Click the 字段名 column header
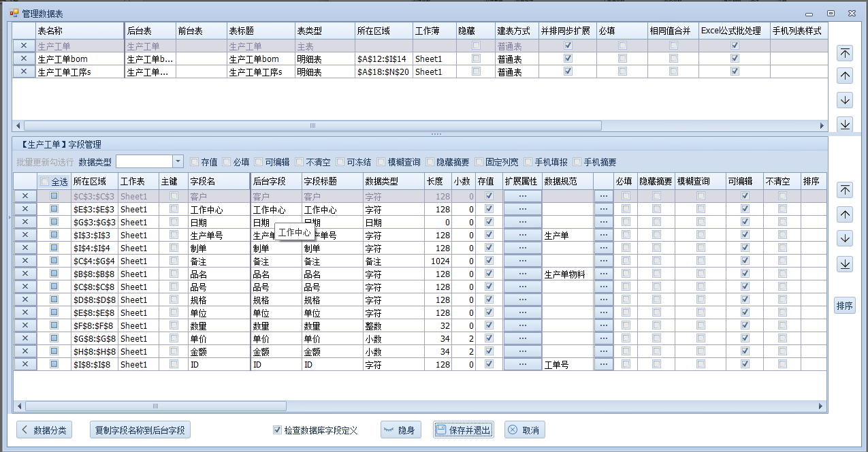 coord(218,182)
